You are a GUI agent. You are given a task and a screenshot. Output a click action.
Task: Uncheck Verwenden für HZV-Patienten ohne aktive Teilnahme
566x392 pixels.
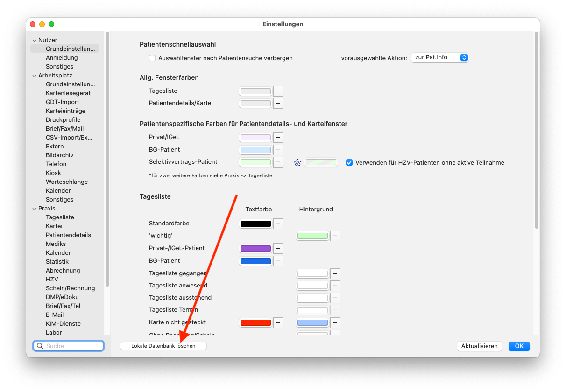(349, 162)
